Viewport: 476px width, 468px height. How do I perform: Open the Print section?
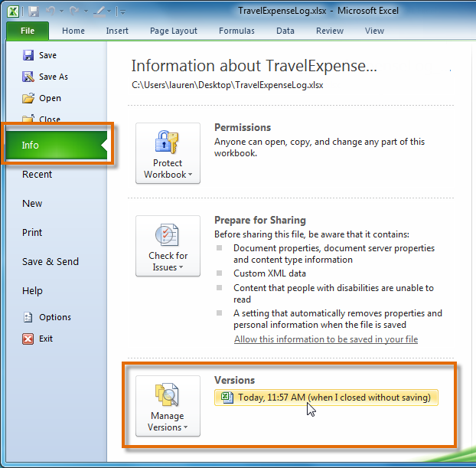(x=32, y=233)
